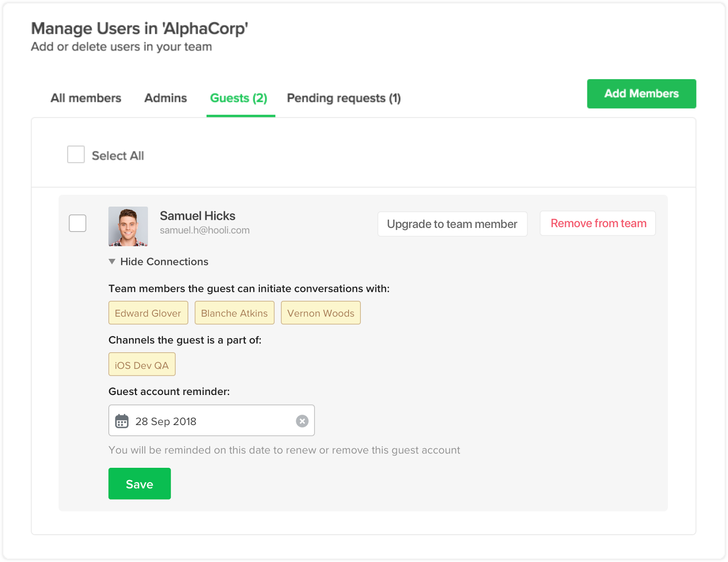Remove Samuel Hicks from team

[x=598, y=223]
